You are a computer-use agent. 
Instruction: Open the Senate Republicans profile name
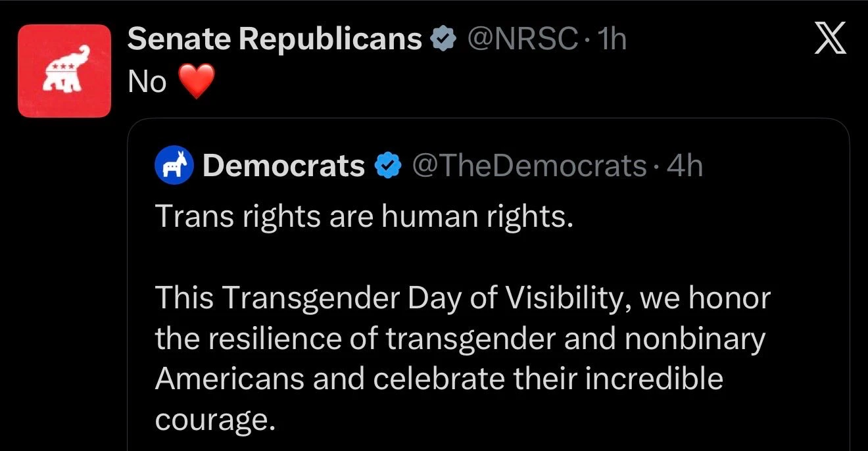pos(274,41)
